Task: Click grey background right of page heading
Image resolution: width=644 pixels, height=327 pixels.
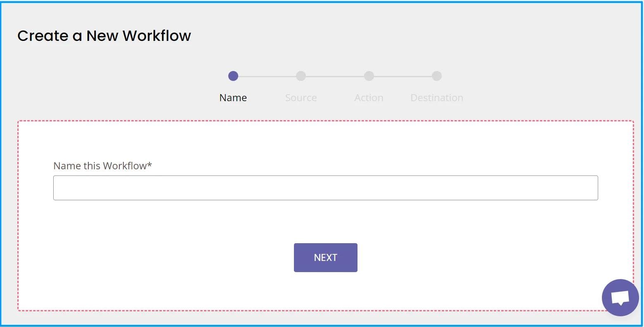Action: [x=413, y=36]
